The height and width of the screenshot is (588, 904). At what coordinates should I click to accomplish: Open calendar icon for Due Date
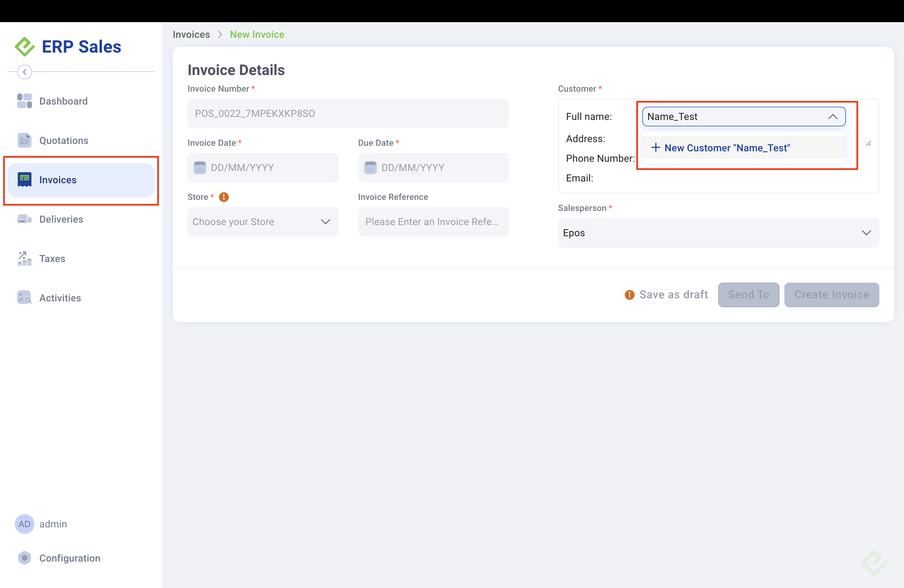click(370, 168)
